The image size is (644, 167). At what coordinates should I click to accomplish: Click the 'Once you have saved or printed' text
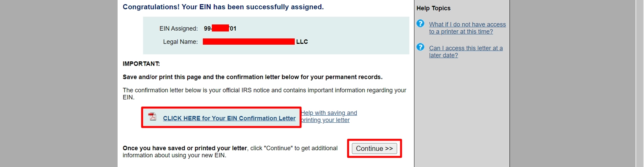(185, 148)
